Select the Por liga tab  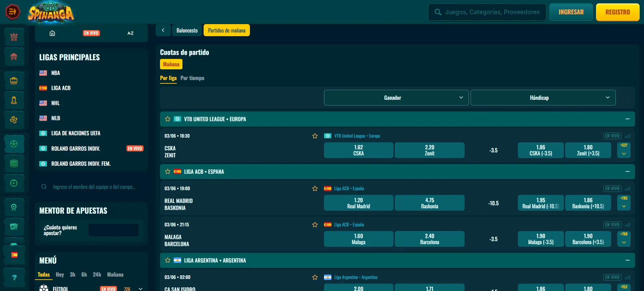pyautogui.click(x=168, y=78)
